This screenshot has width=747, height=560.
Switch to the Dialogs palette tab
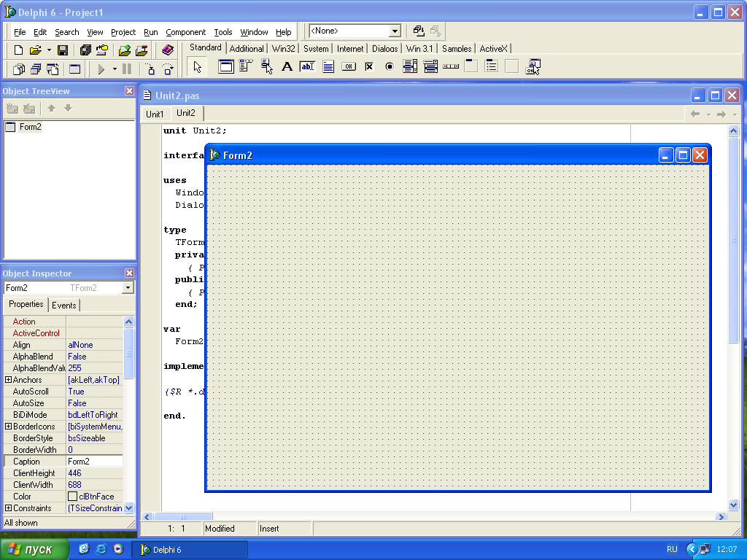click(x=385, y=49)
